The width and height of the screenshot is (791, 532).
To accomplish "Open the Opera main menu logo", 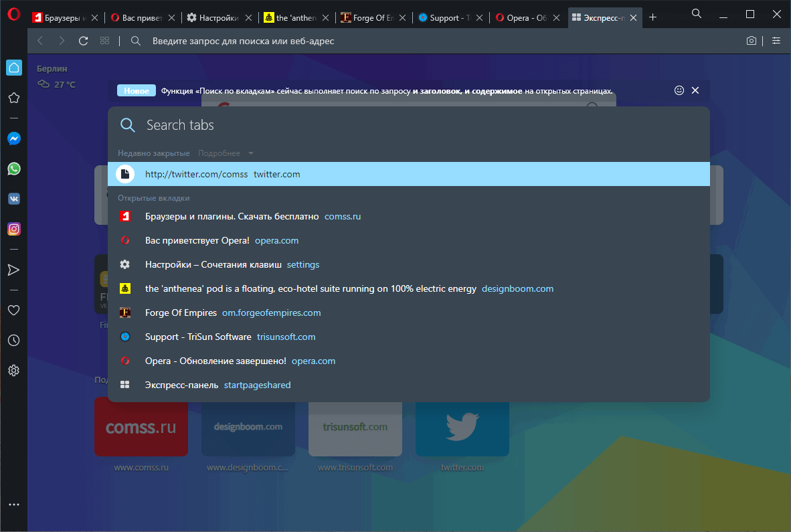I will (x=13, y=14).
